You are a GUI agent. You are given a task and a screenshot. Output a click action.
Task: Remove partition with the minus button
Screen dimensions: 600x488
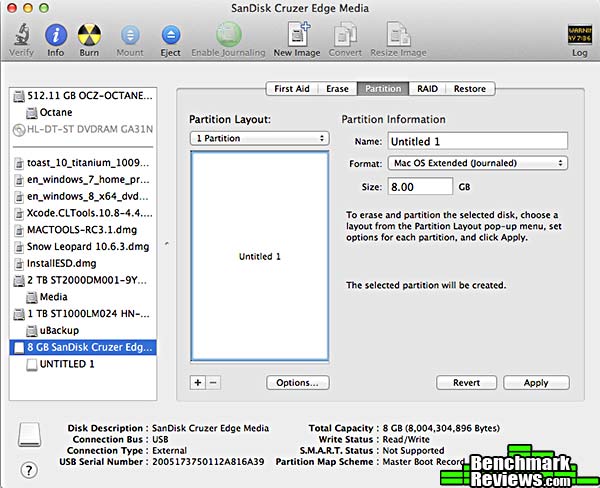pos(214,383)
